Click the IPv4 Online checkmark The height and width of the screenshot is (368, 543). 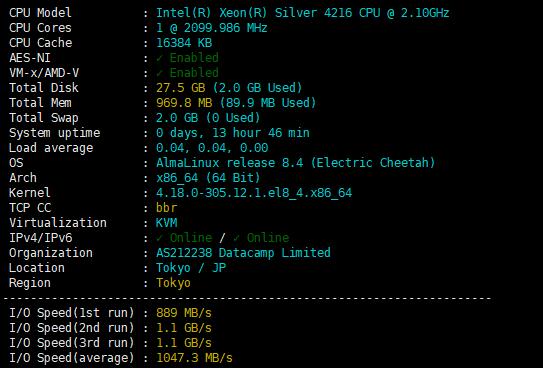pyautogui.click(x=159, y=238)
